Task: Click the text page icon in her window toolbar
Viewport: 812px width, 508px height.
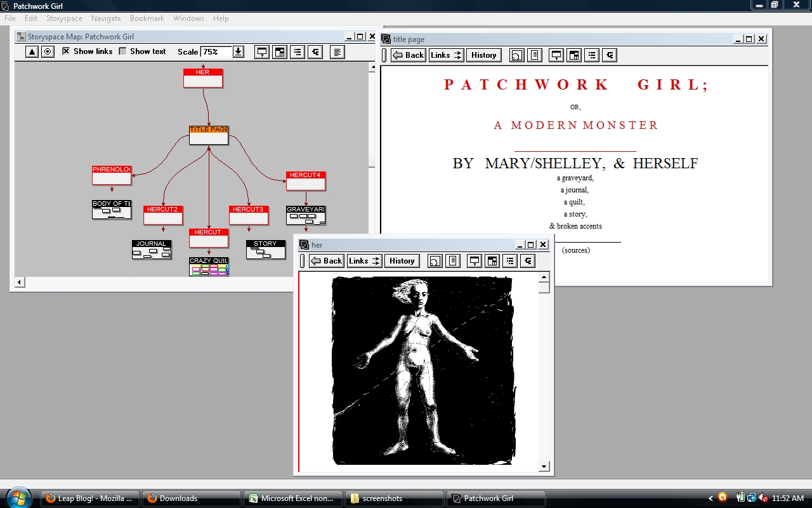Action: tap(453, 261)
